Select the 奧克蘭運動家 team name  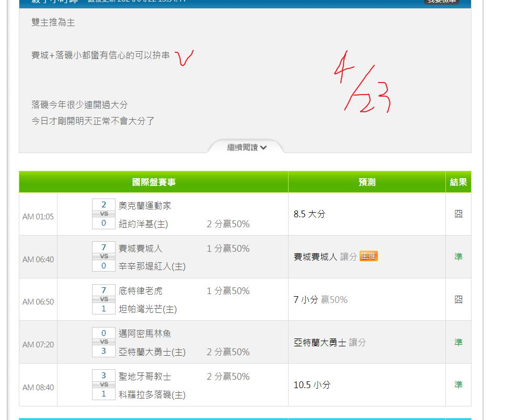click(x=145, y=206)
